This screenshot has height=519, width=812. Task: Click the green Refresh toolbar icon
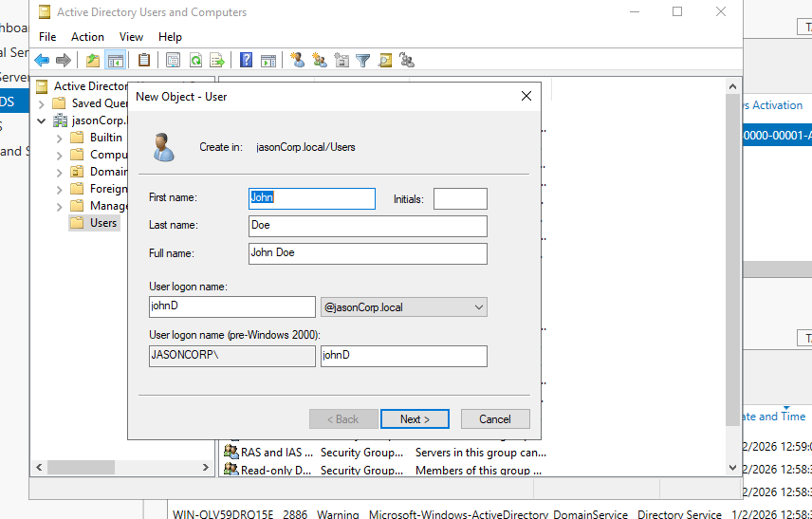coord(195,60)
